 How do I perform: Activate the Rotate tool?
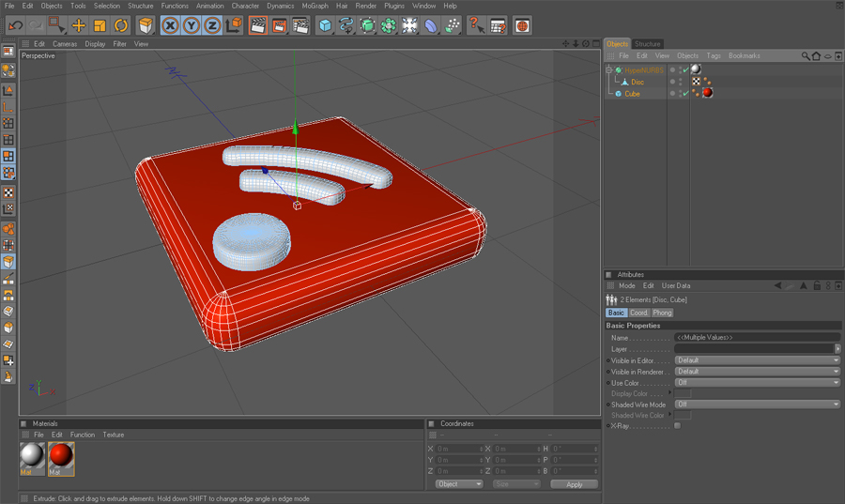click(x=121, y=25)
